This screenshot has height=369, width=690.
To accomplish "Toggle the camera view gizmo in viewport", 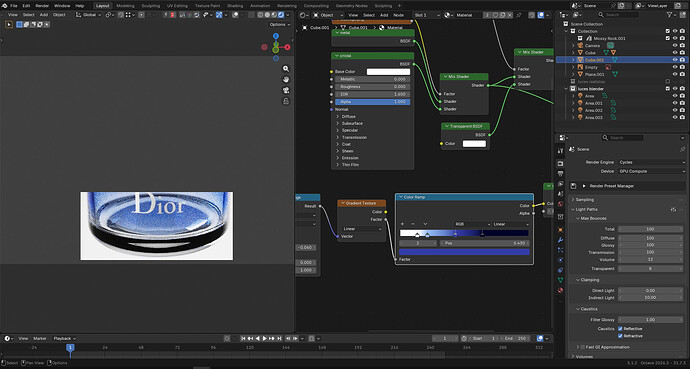I will 286,90.
